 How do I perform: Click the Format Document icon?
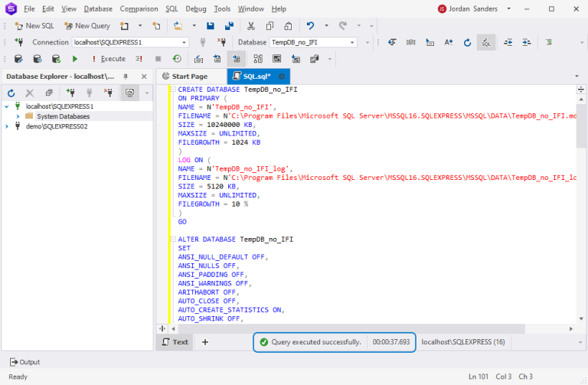[392, 42]
